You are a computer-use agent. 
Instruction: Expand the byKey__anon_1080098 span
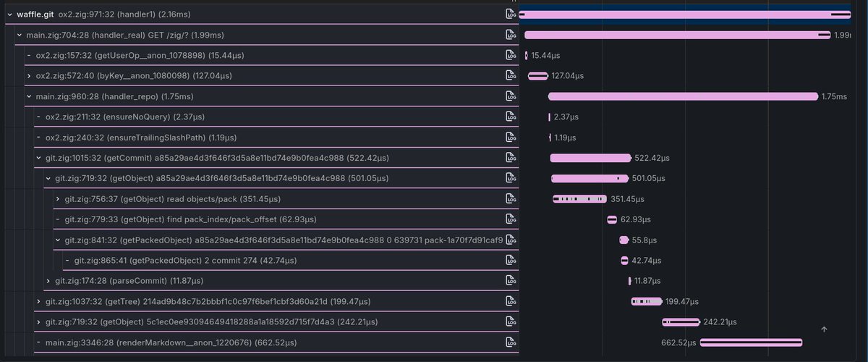point(29,75)
